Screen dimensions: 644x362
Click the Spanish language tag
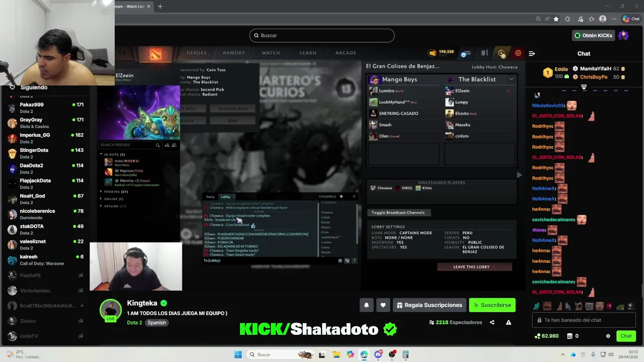(x=156, y=323)
